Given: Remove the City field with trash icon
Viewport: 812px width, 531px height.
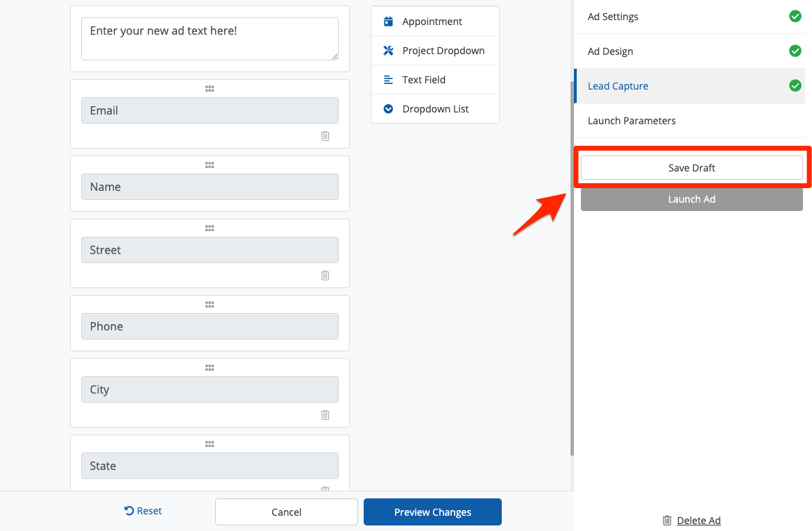Looking at the screenshot, I should (325, 415).
